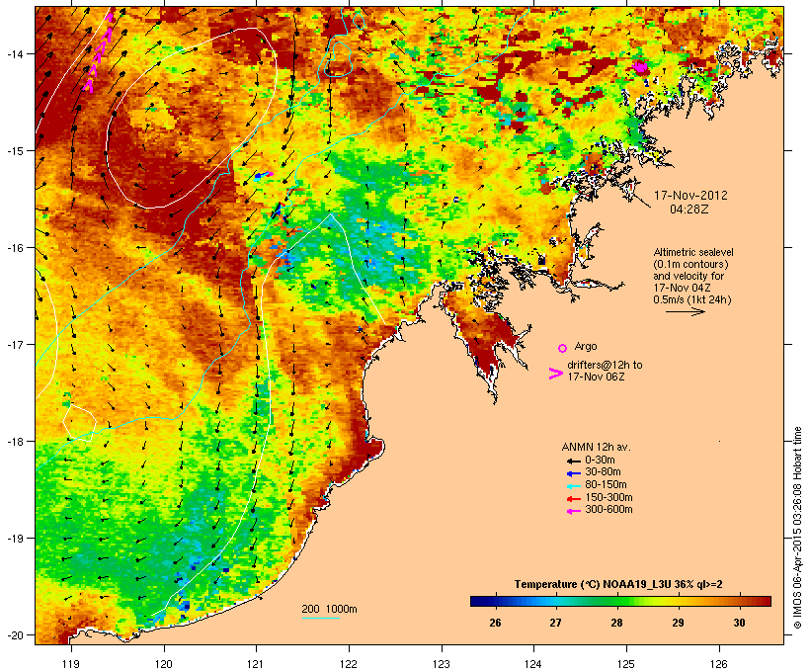Viewport: 810px width, 672px height.
Task: Click the 'ANMN 12h av.' heading
Action: click(596, 447)
